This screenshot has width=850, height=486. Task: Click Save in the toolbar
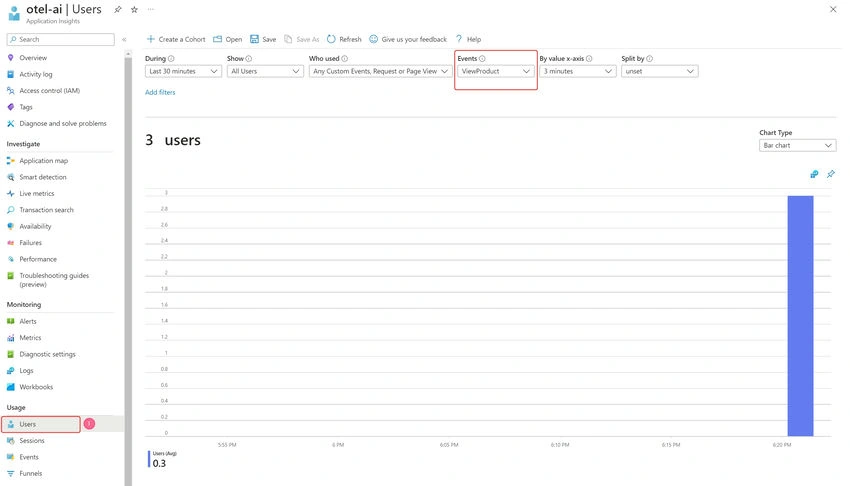(x=263, y=40)
